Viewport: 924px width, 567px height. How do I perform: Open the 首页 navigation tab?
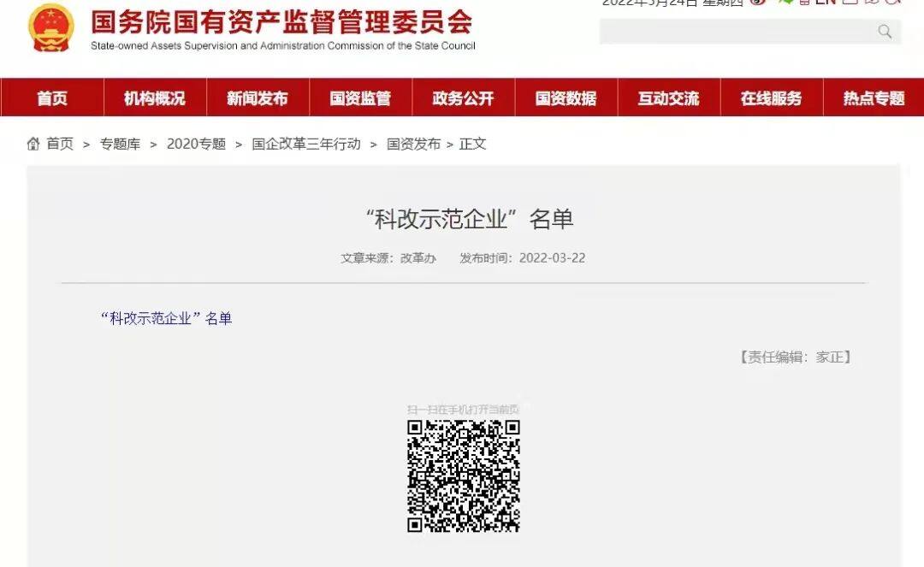(x=52, y=98)
